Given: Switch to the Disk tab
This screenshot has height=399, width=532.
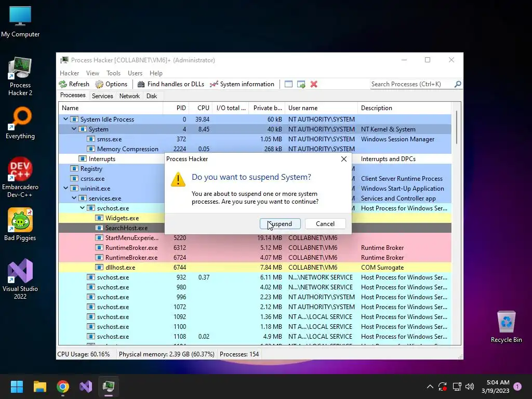Looking at the screenshot, I should pos(152,96).
